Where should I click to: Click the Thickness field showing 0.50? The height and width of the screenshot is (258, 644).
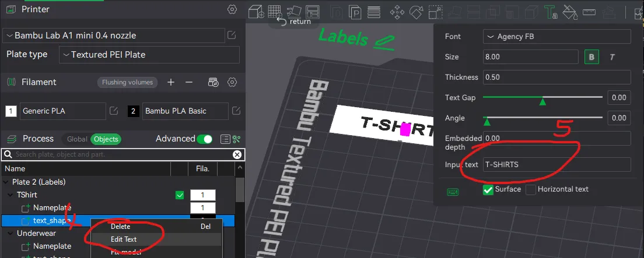click(x=557, y=77)
